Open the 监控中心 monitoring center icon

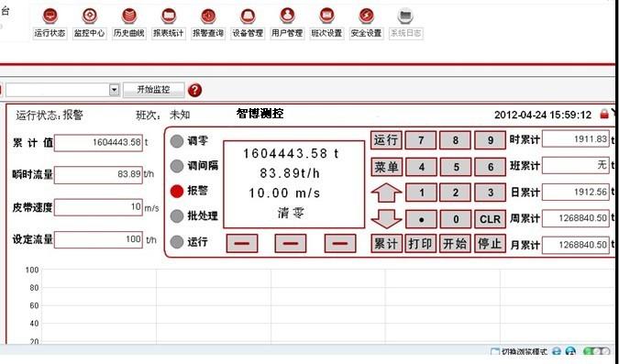coord(90,16)
